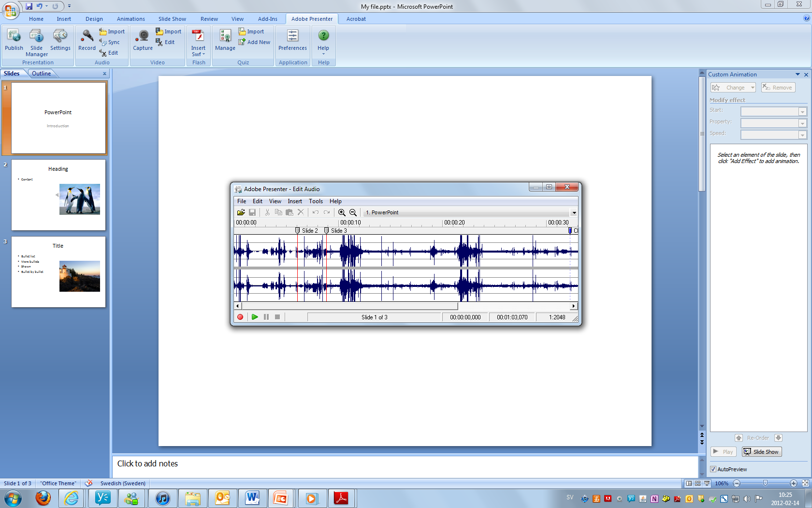812x508 pixels.
Task: Choose Import in the Video group
Action: (169, 31)
